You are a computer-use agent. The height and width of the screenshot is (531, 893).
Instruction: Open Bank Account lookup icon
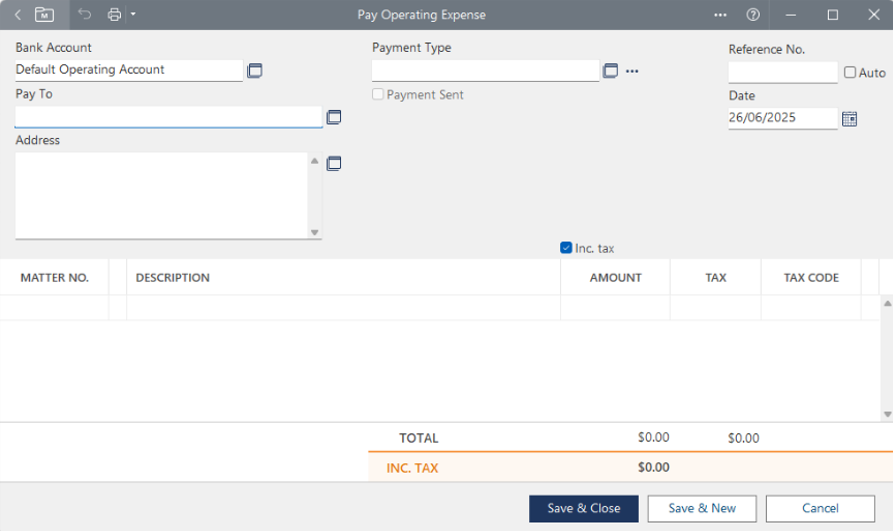click(x=255, y=71)
